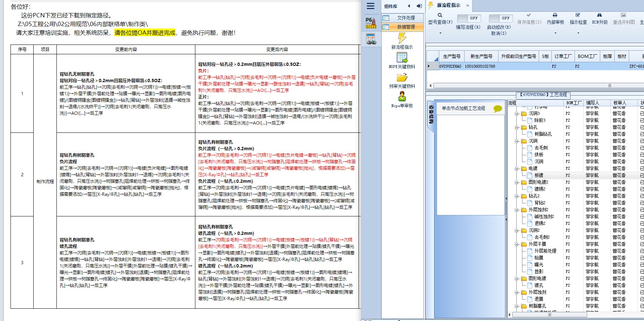Select the 树脂钻孔 tree row
This screenshot has width=644, height=321.
(x=543, y=134)
